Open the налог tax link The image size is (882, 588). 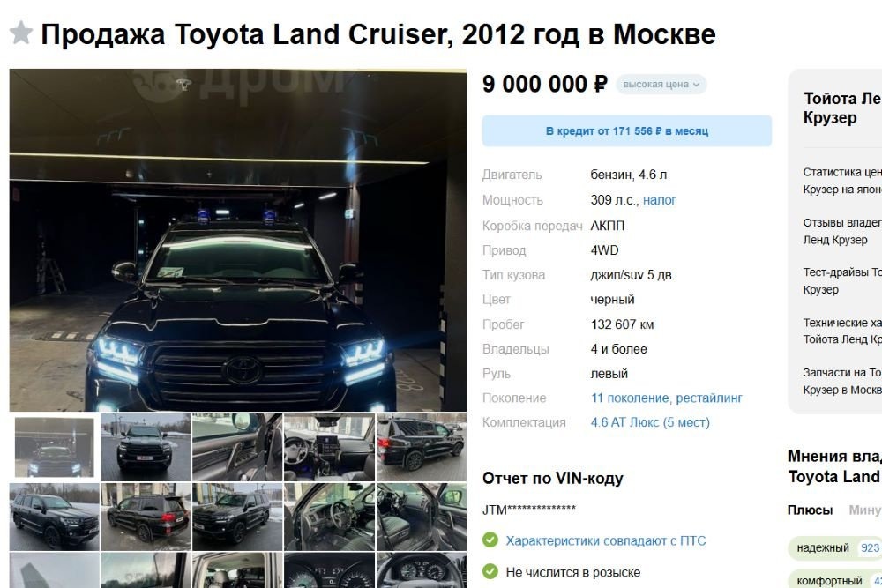click(659, 200)
